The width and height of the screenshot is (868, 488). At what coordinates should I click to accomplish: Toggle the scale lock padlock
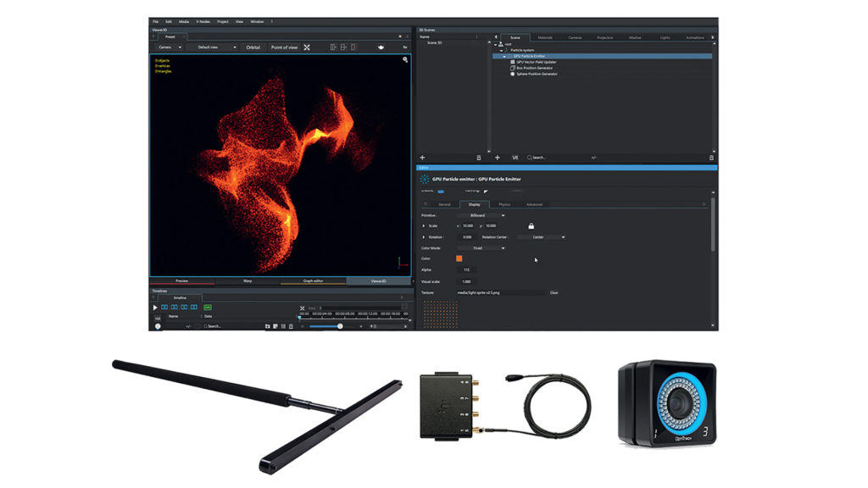click(x=531, y=225)
